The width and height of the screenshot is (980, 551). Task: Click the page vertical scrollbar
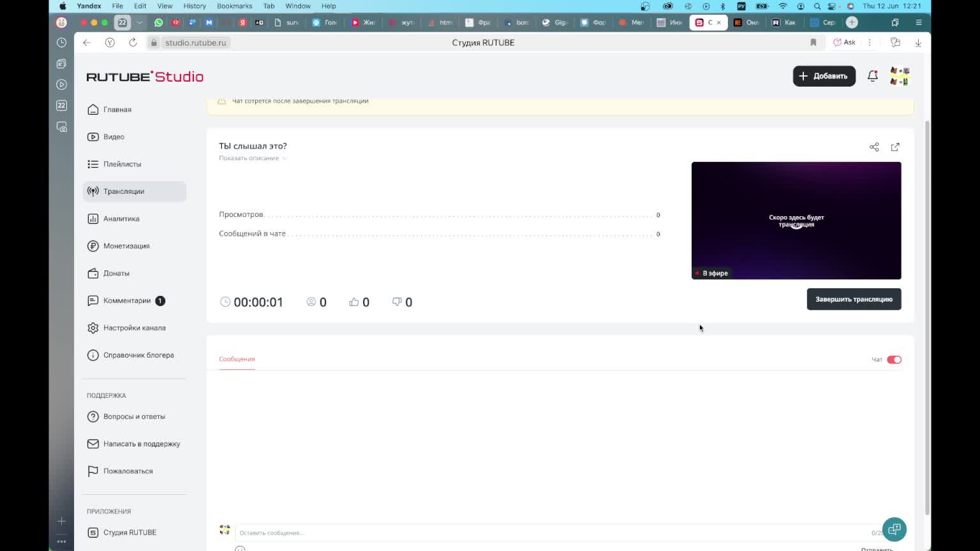pos(927,317)
